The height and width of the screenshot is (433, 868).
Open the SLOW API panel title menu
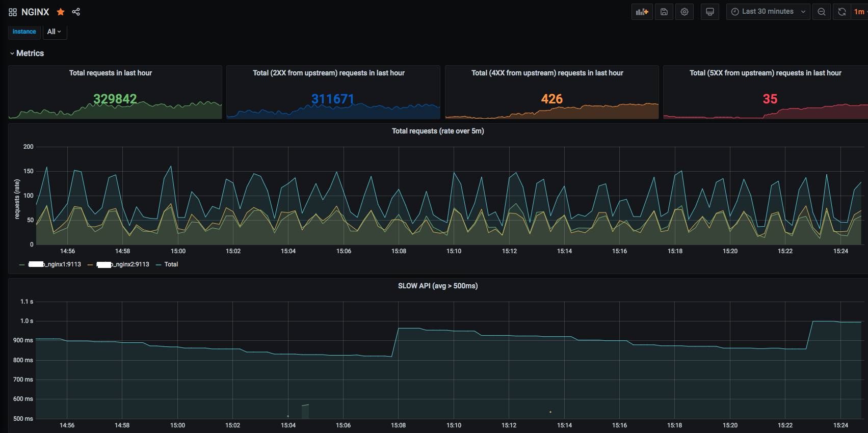coord(438,286)
